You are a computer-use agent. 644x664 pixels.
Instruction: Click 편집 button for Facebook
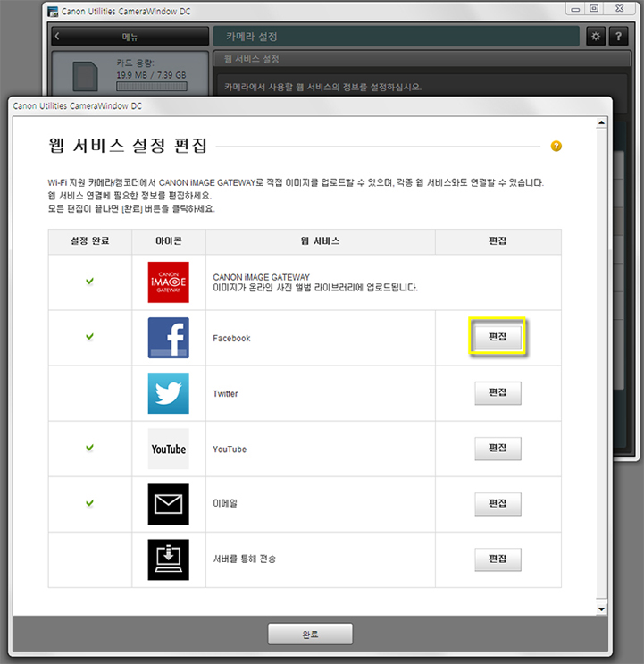pos(498,337)
